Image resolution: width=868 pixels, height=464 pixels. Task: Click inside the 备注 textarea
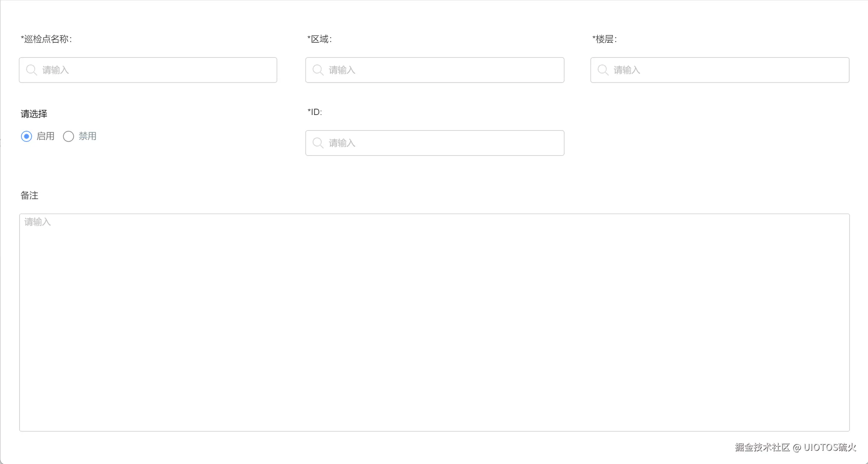click(435, 322)
